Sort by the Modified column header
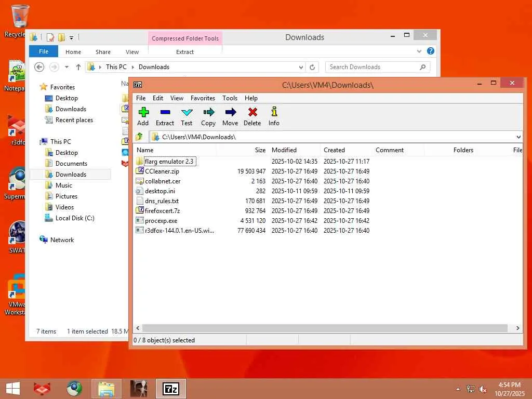 (x=295, y=150)
